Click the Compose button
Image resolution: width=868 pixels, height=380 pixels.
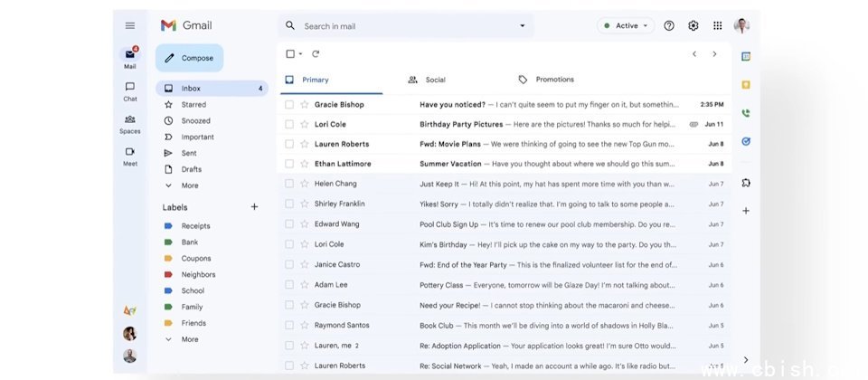[189, 58]
